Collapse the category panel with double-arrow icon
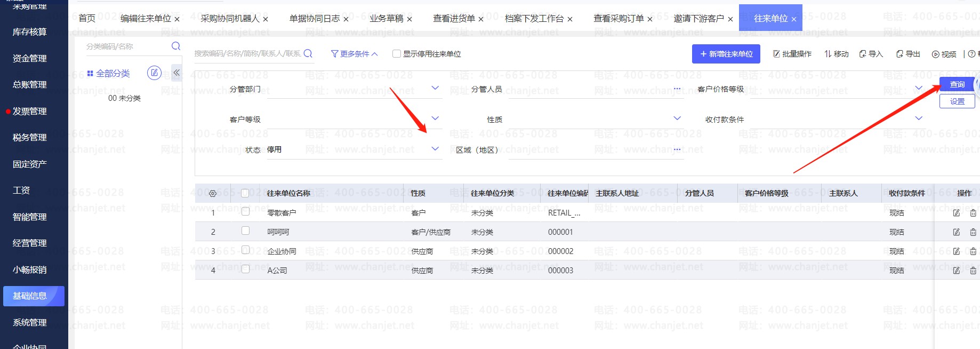 click(x=176, y=73)
